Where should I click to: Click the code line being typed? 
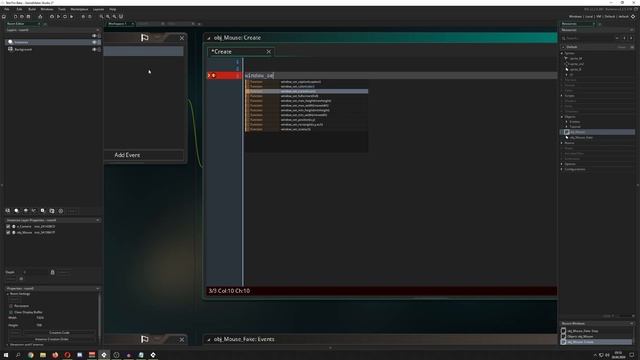[400, 76]
